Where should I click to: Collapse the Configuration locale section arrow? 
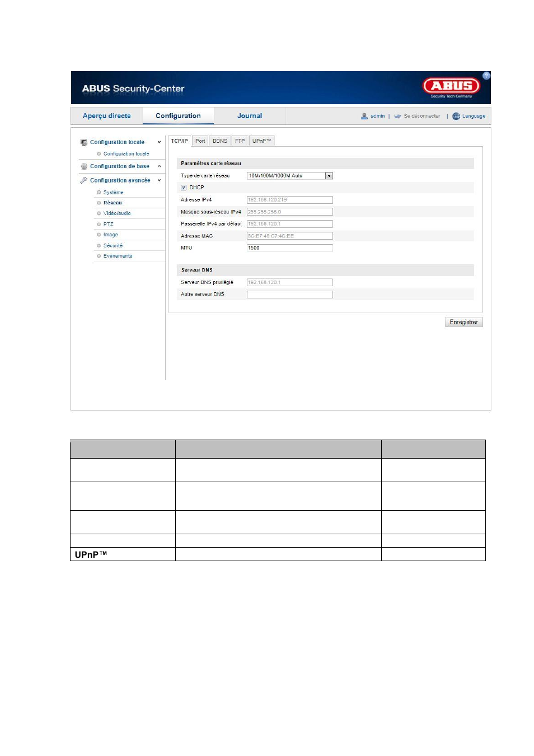(159, 142)
